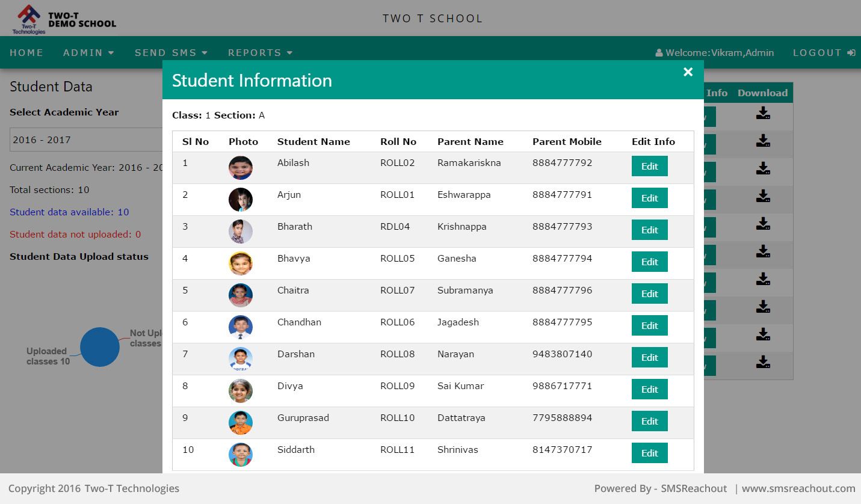Click the Sl No column header

click(196, 142)
